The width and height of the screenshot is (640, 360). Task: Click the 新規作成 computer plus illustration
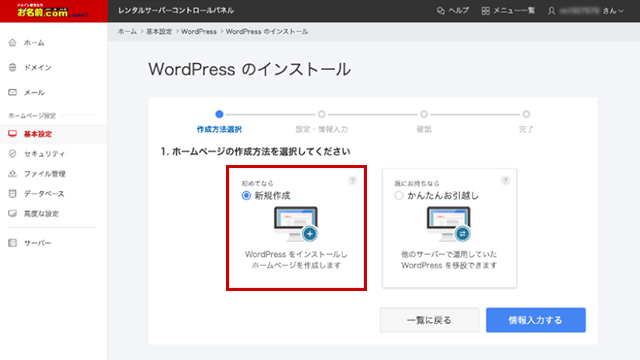point(296,224)
